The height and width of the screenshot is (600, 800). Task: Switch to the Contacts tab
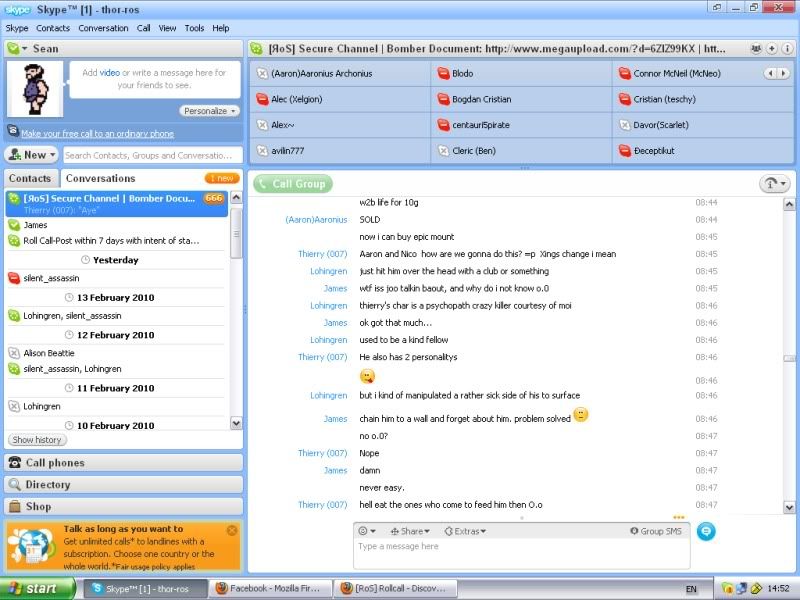click(x=30, y=178)
